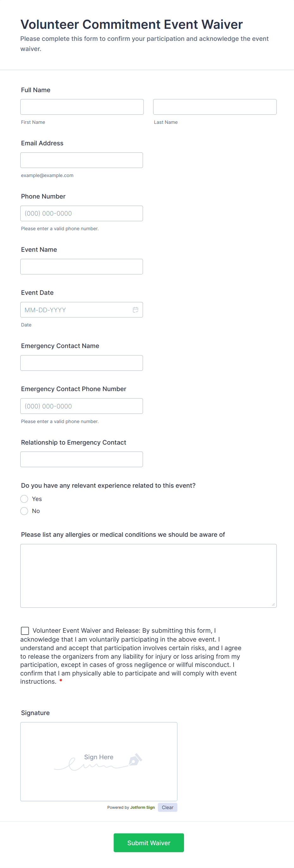Open the Jotform Sign link
294x868 pixels.
point(142,807)
